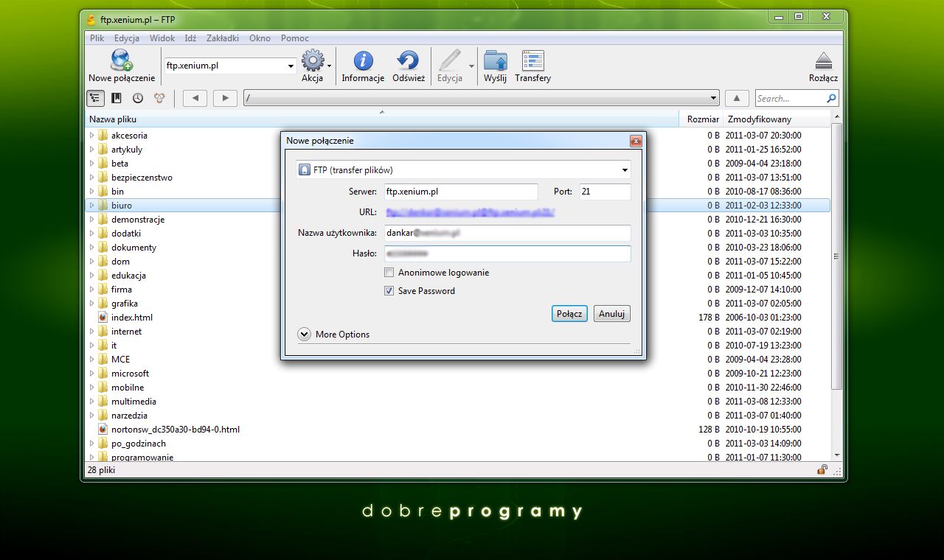944x560 pixels.
Task: Sort by Nazwa pliku column header
Action: (382, 119)
